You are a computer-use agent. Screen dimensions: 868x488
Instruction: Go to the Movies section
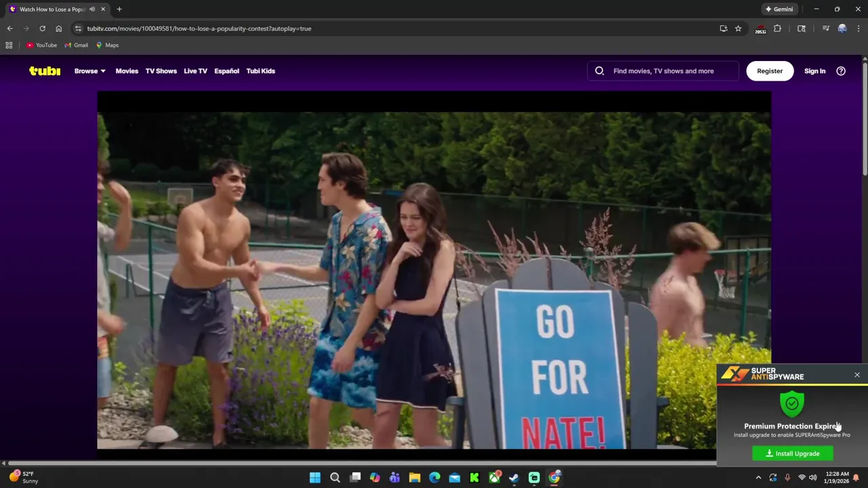pyautogui.click(x=127, y=70)
